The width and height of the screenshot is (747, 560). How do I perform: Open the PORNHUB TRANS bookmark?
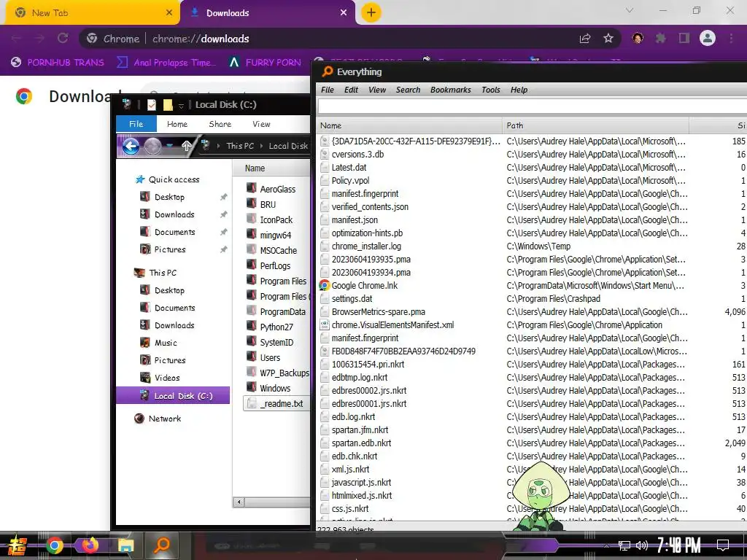[x=57, y=63]
